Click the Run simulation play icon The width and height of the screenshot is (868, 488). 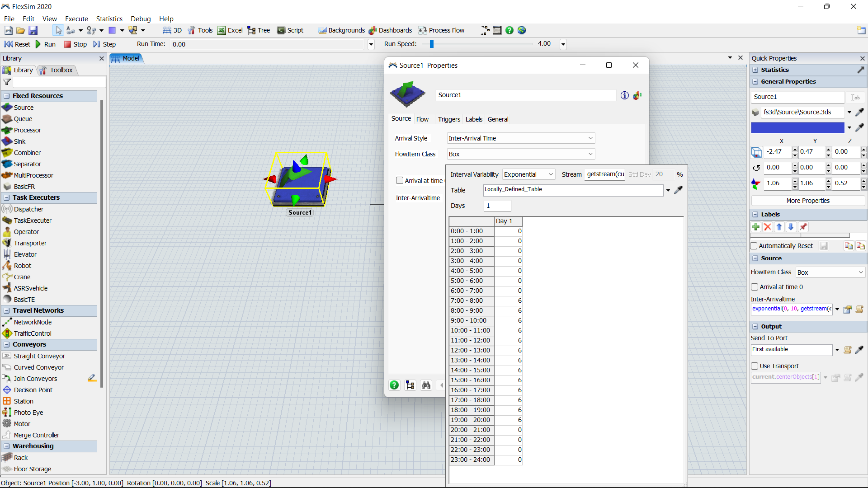tap(38, 44)
